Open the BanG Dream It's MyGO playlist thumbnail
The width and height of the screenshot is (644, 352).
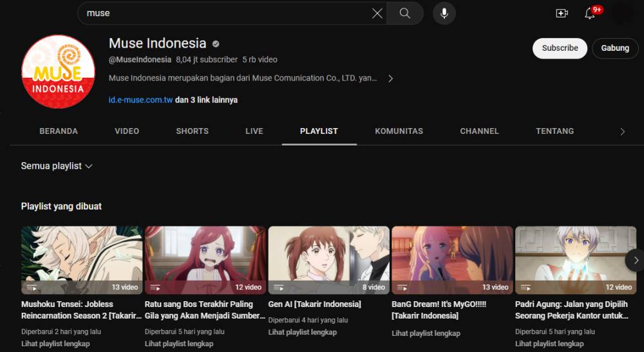(452, 260)
